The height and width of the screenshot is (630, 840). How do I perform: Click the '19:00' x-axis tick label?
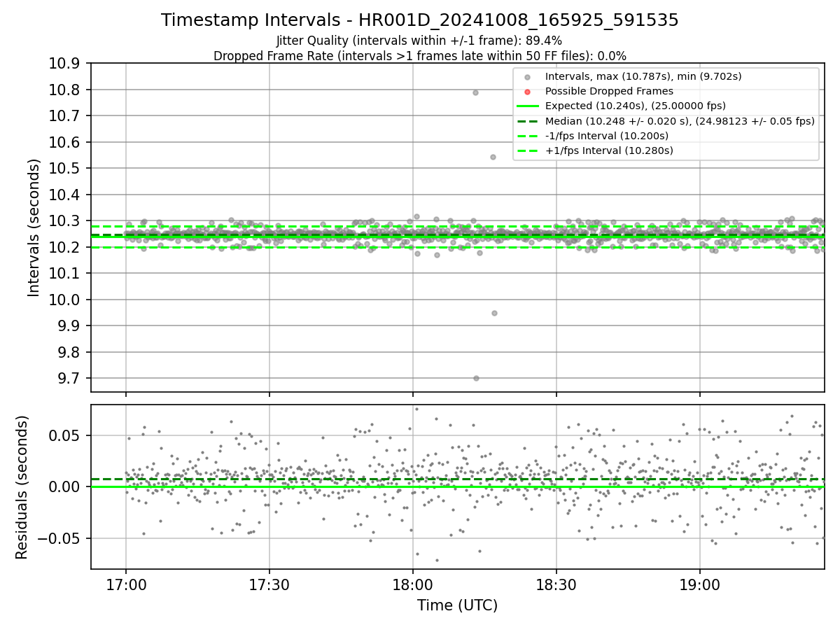pos(700,585)
